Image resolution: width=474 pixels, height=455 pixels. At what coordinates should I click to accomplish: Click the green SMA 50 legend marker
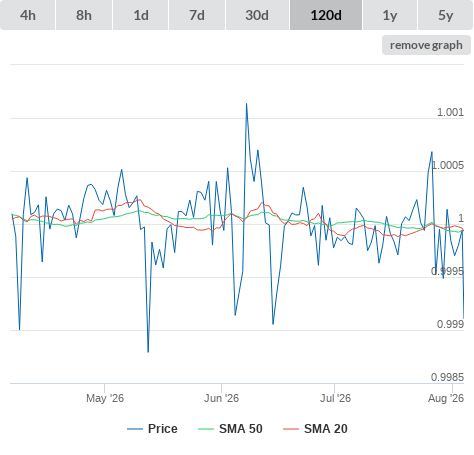point(206,429)
